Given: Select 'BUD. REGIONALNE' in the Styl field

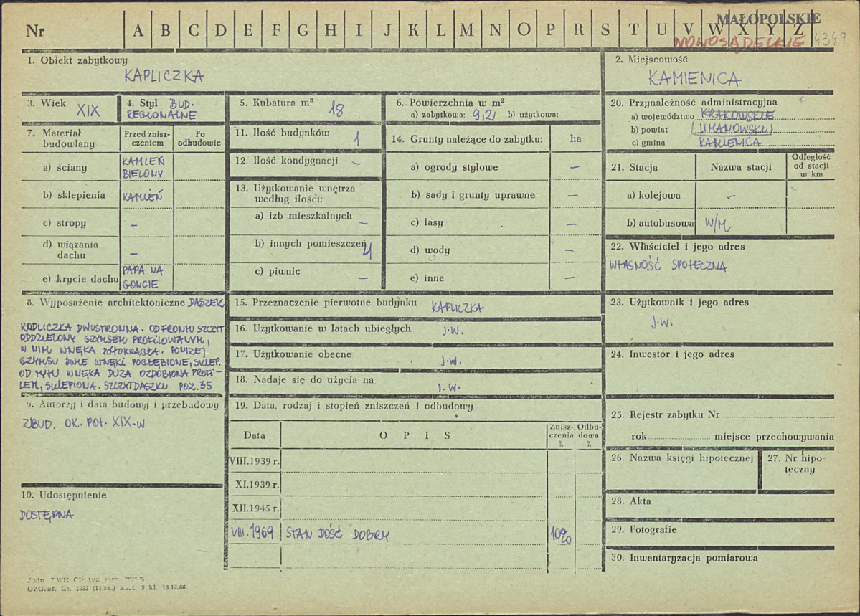Looking at the screenshot, I should pos(162,110).
